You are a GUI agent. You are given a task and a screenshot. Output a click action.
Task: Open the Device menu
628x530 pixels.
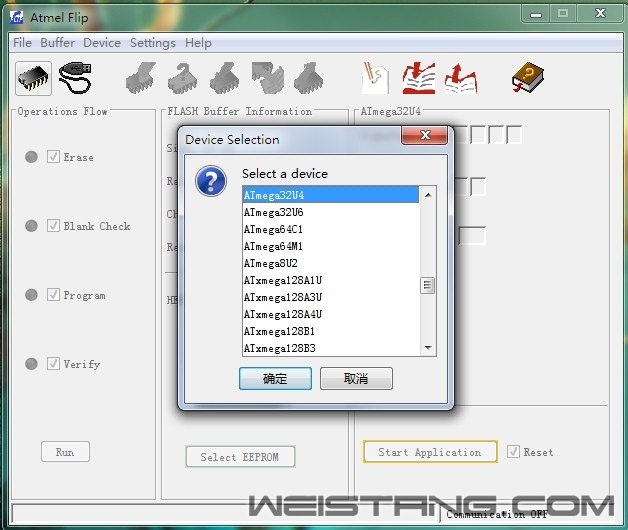(x=102, y=42)
